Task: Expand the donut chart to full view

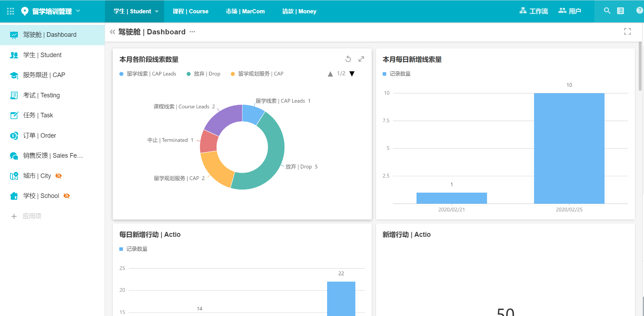Action: coord(361,59)
